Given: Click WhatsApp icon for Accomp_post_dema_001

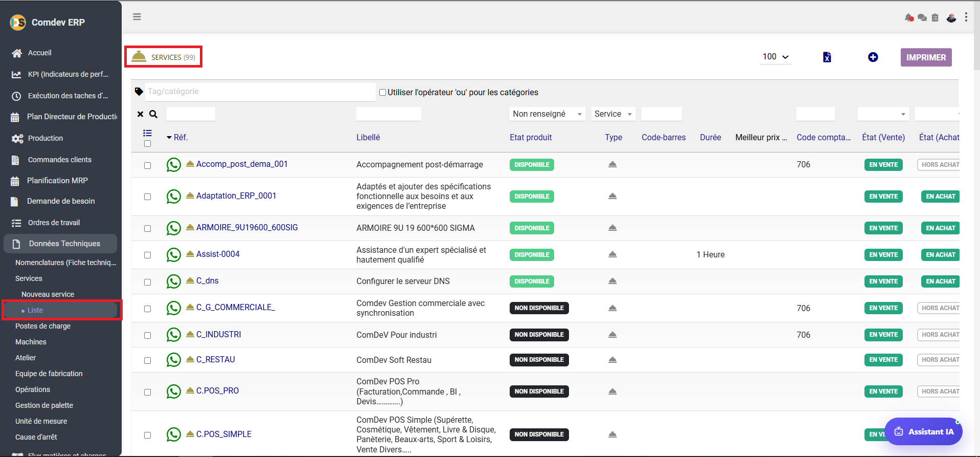Looking at the screenshot, I should coord(174,165).
